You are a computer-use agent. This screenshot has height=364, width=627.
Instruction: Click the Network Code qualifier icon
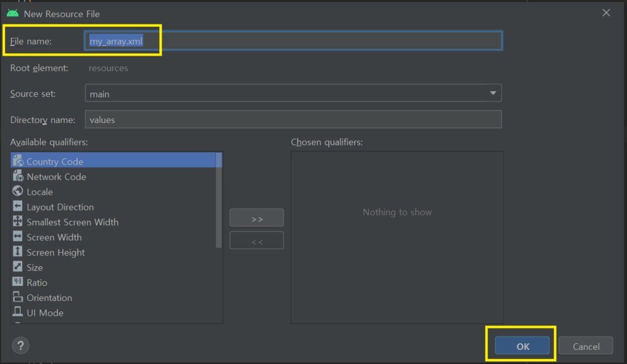pos(17,177)
